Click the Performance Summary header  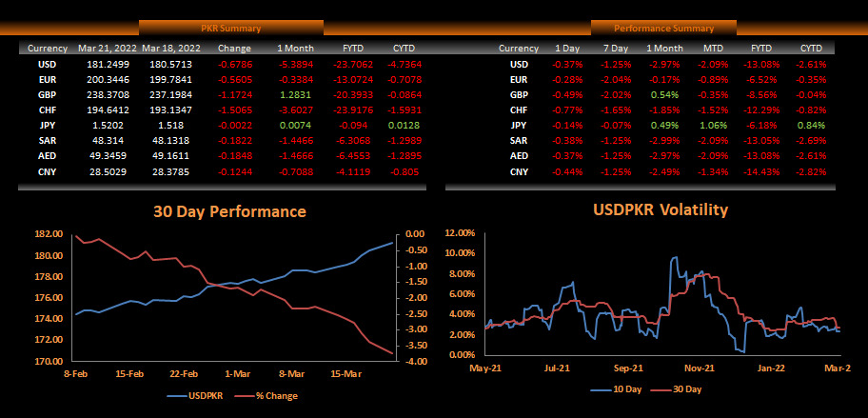tap(663, 29)
